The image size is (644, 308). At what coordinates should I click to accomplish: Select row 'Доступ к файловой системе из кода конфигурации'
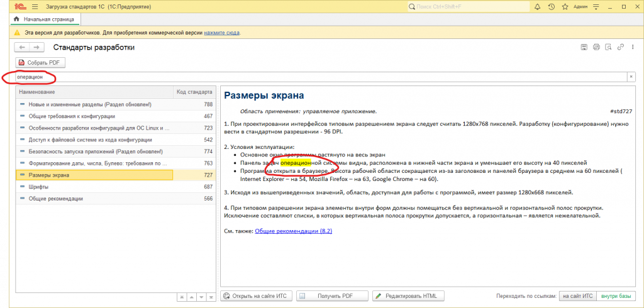point(94,140)
